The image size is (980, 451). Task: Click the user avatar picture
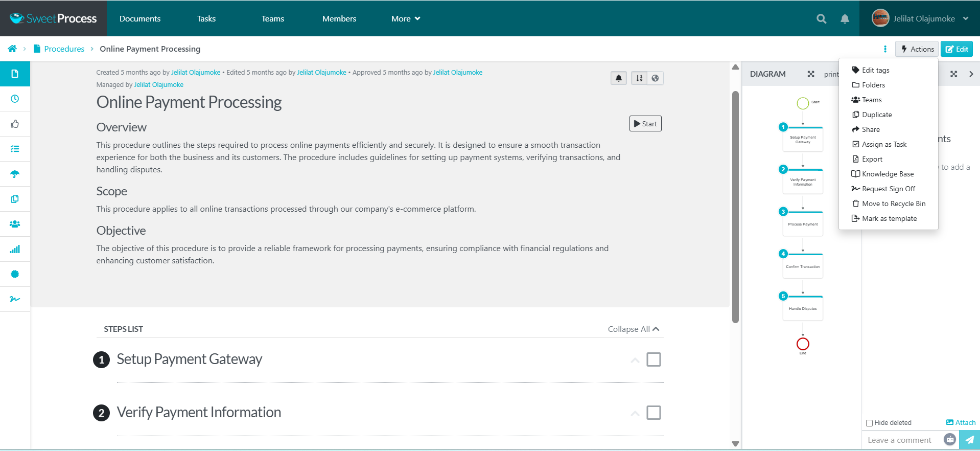[x=880, y=18]
